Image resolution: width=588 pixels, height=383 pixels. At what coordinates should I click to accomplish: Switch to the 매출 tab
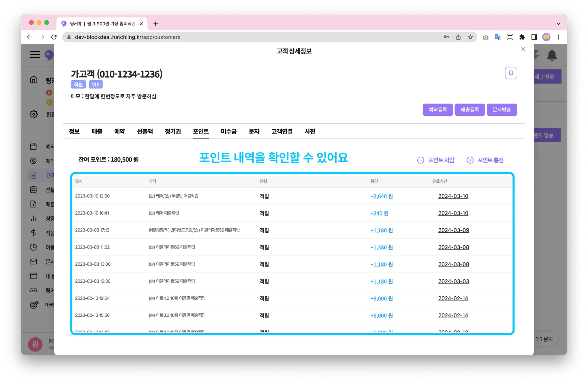click(97, 131)
